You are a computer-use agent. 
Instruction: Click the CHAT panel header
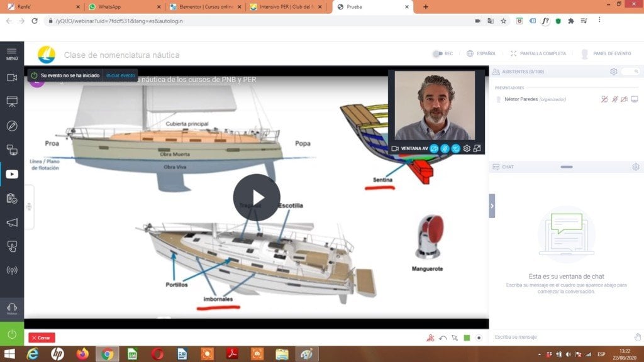(508, 167)
